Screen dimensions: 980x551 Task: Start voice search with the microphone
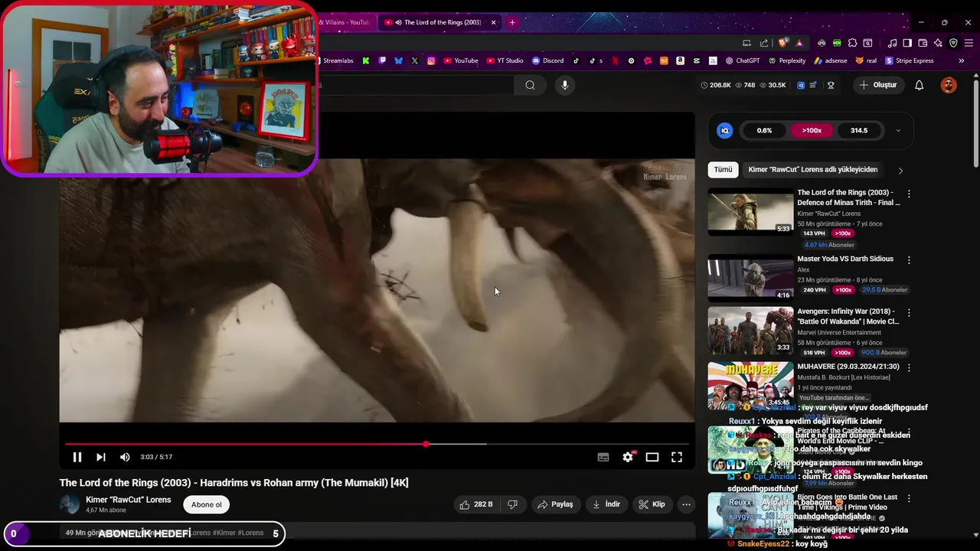click(x=565, y=85)
